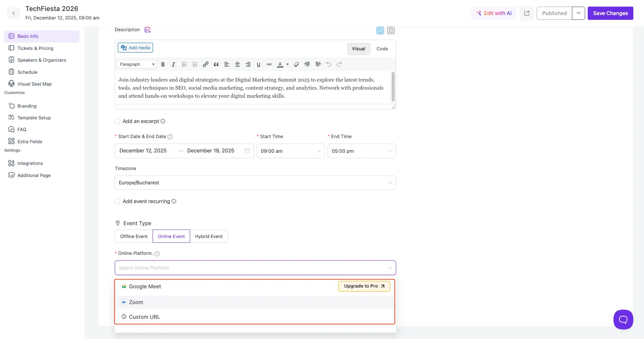
Task: Click the Upgrade to Pro button
Action: [x=364, y=286]
